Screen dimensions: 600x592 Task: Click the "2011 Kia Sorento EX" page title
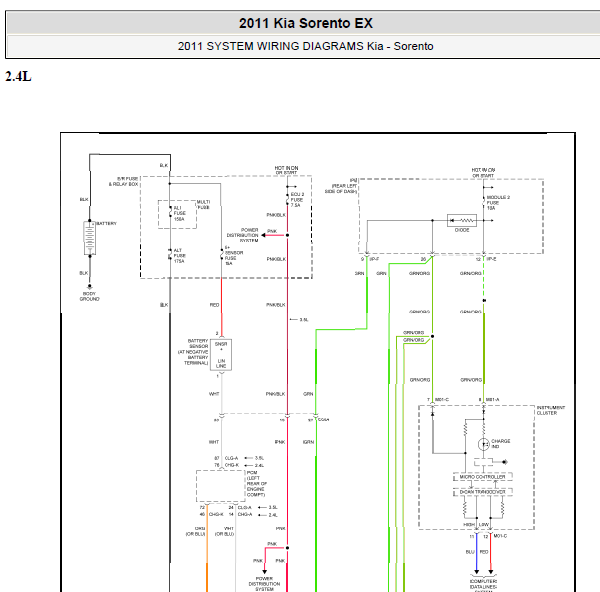(x=306, y=23)
